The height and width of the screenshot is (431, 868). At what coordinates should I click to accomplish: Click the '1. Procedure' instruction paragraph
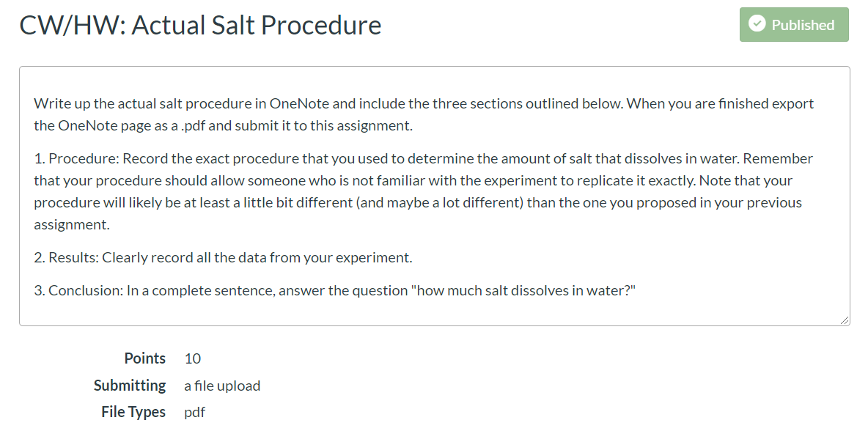click(x=424, y=191)
